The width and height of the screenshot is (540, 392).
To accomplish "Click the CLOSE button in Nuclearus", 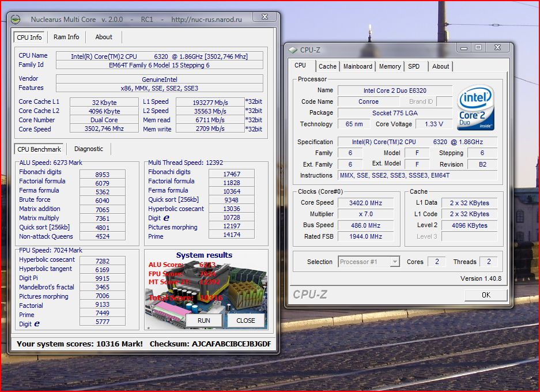I will pos(246,321).
